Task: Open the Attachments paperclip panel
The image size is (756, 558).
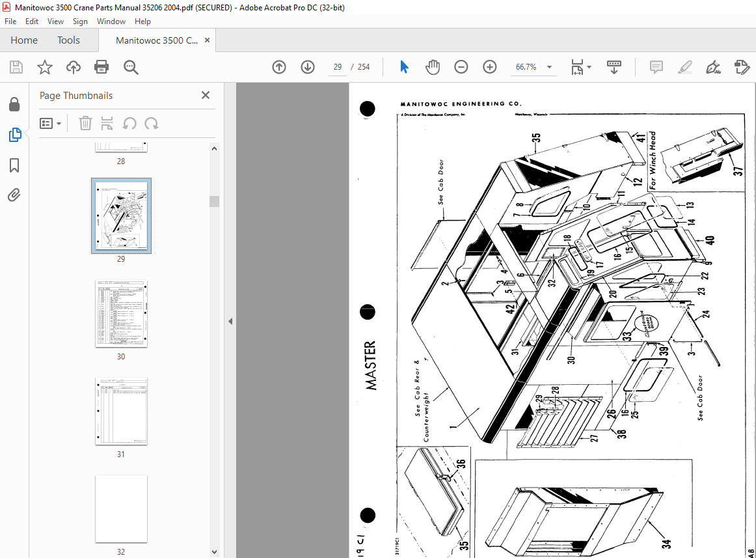Action: click(x=14, y=195)
